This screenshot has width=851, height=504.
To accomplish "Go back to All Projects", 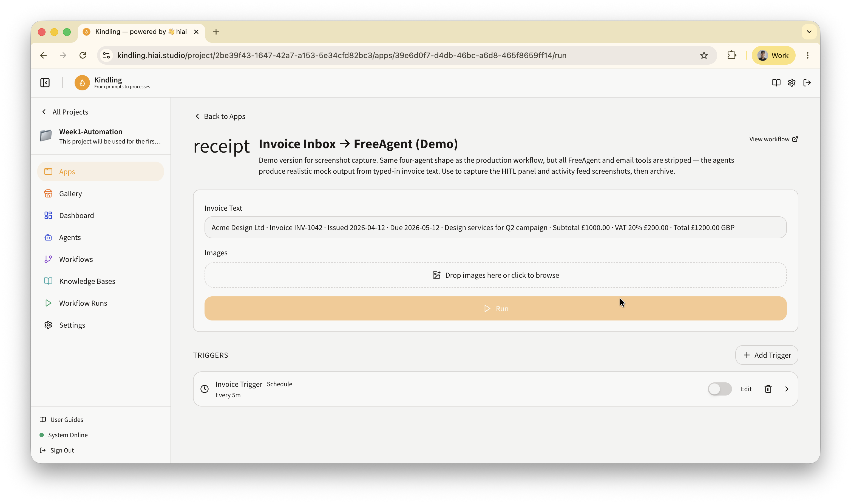I will pos(65,112).
